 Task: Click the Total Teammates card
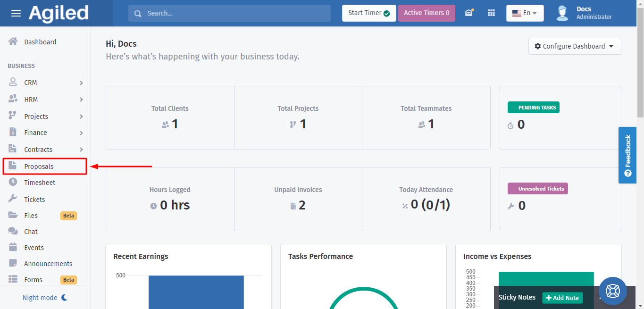click(426, 118)
